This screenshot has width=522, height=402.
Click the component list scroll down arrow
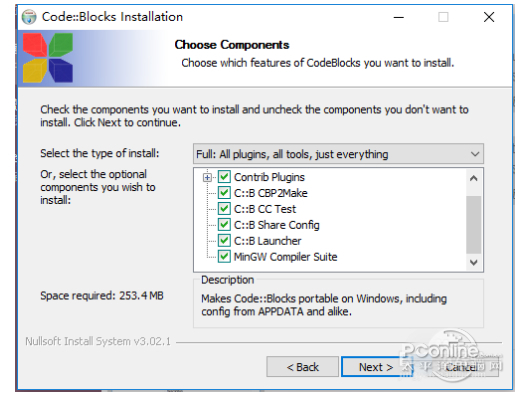click(474, 262)
